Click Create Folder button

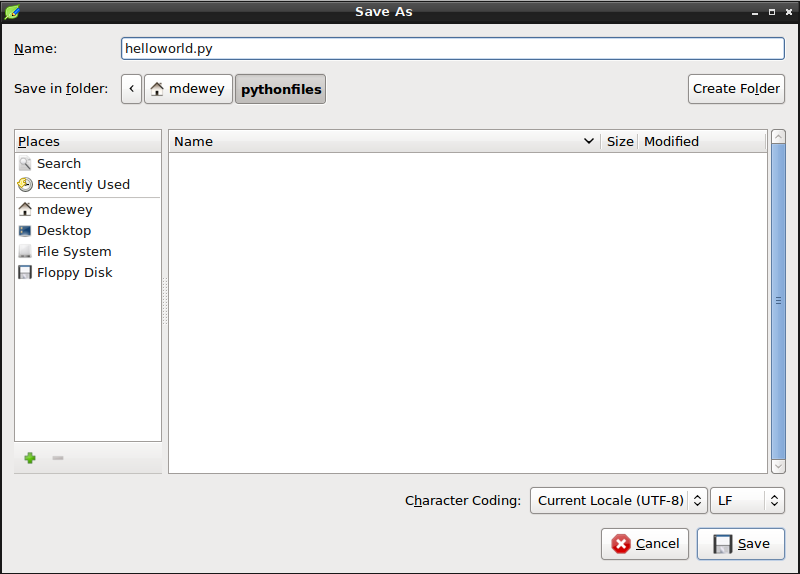coord(736,89)
